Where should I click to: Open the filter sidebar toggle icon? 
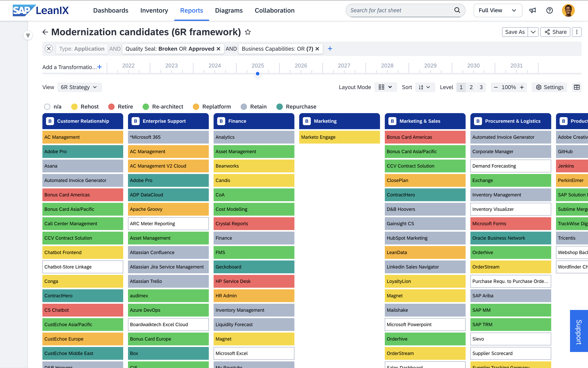[x=28, y=35]
